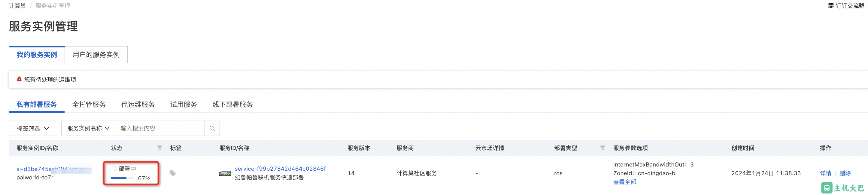Screen dimensions: 868x195
Task: Switch to 试用服务 sub-tab
Action: (x=184, y=104)
